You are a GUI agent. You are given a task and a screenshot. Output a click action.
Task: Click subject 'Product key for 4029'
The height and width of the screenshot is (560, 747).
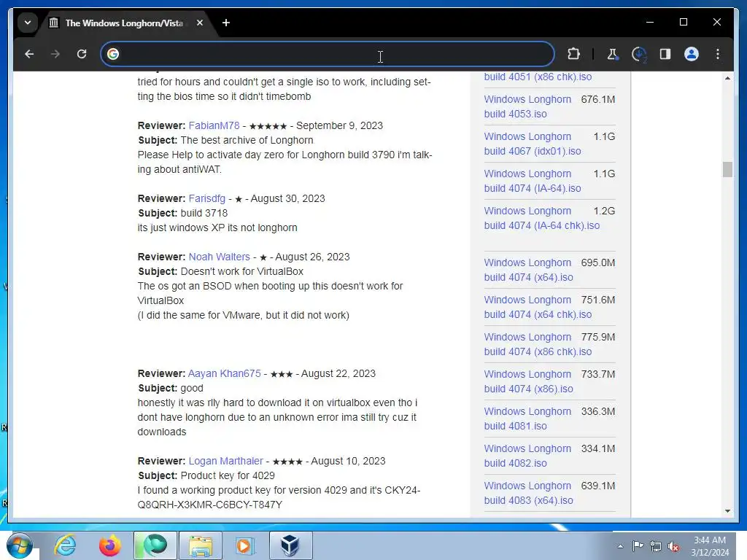tap(228, 475)
